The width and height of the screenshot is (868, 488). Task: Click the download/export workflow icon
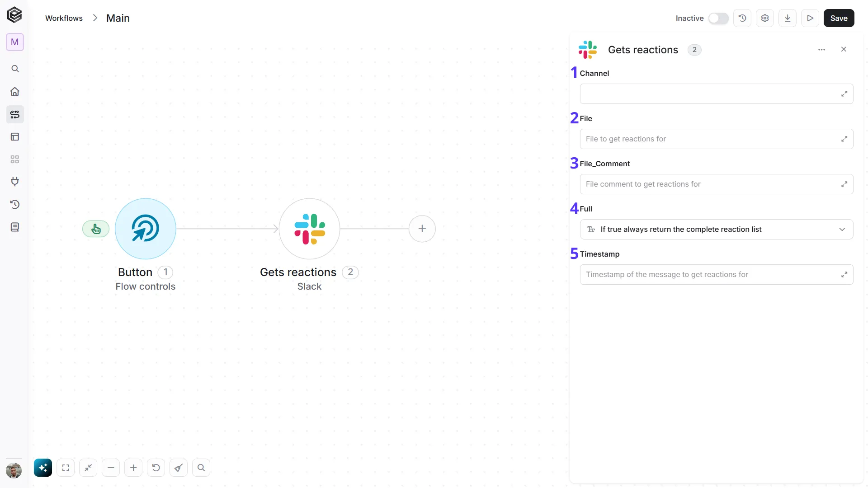coord(788,18)
